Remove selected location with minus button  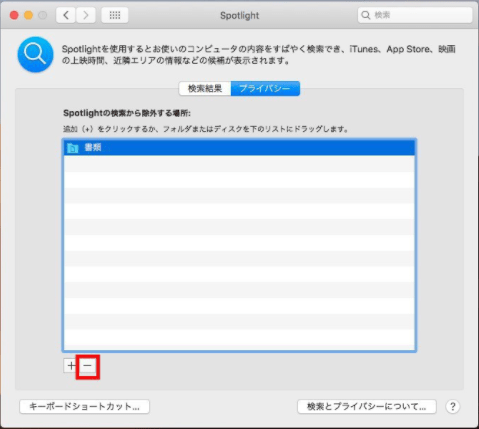[x=88, y=366]
